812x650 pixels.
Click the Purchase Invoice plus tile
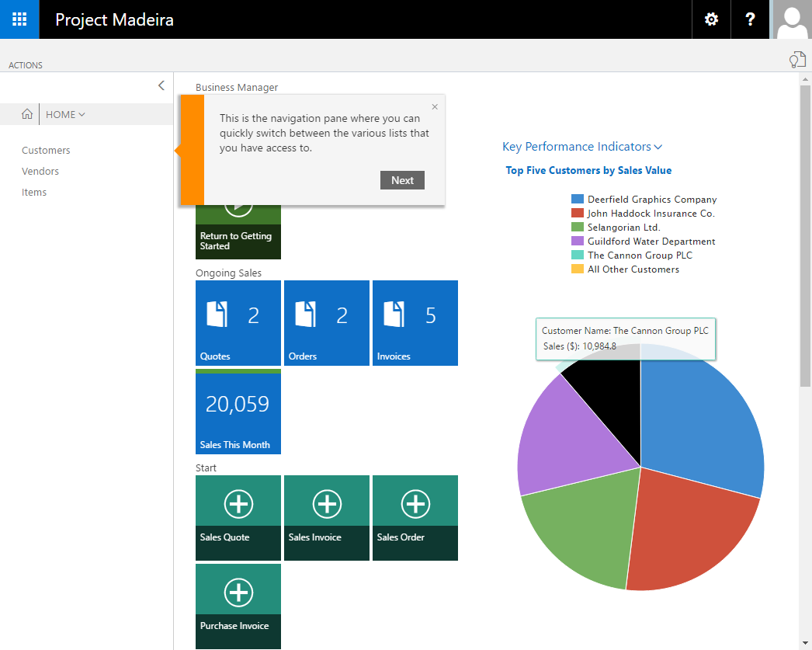coord(238,606)
